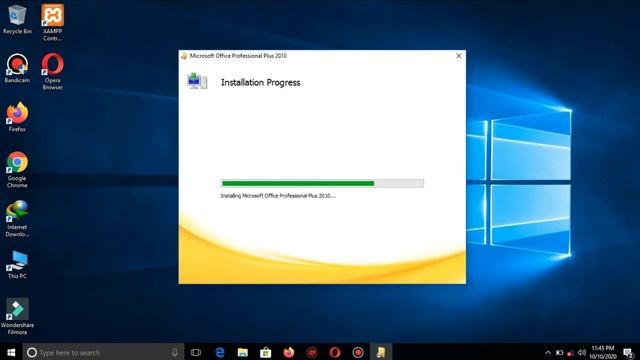Select the This PC desktop icon
Image resolution: width=640 pixels, height=360 pixels.
17,264
